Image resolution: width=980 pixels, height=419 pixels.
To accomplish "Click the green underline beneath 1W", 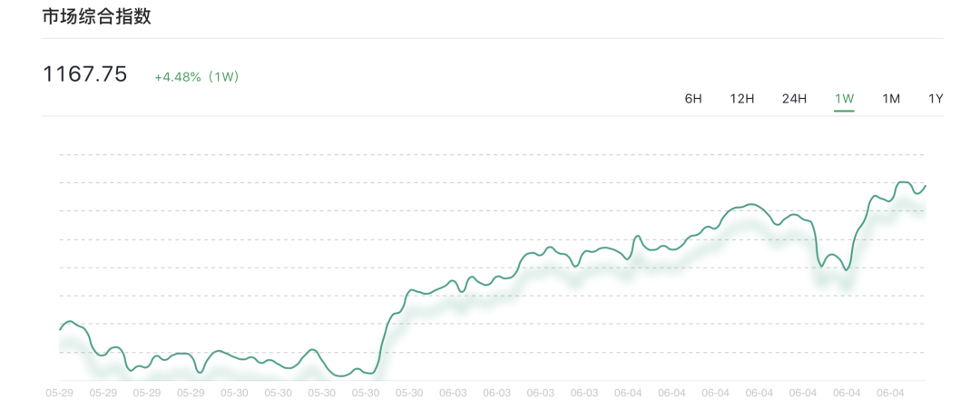I will (845, 112).
